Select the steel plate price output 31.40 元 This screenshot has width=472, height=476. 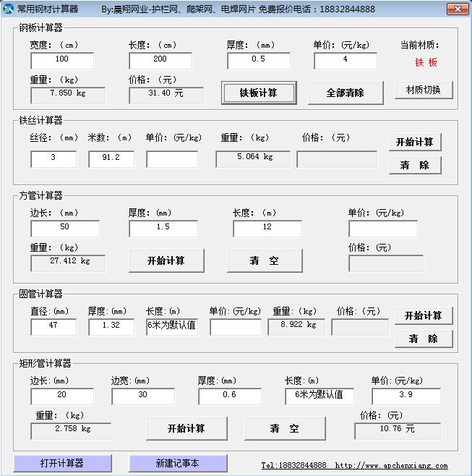166,95
